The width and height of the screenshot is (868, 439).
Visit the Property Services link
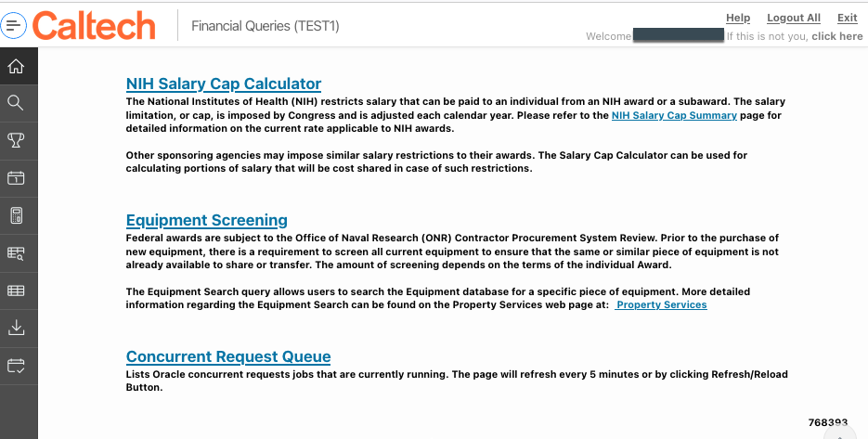click(661, 304)
